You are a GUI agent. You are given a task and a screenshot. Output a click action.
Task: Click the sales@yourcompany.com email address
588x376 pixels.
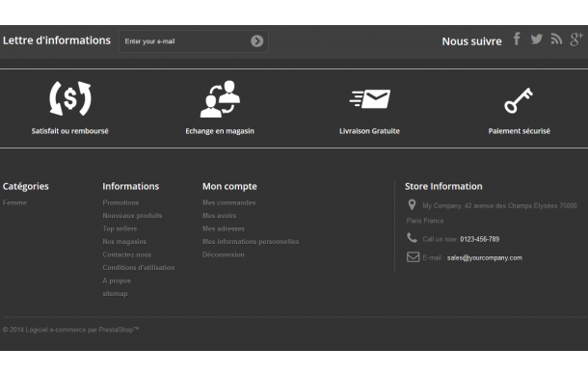(485, 257)
